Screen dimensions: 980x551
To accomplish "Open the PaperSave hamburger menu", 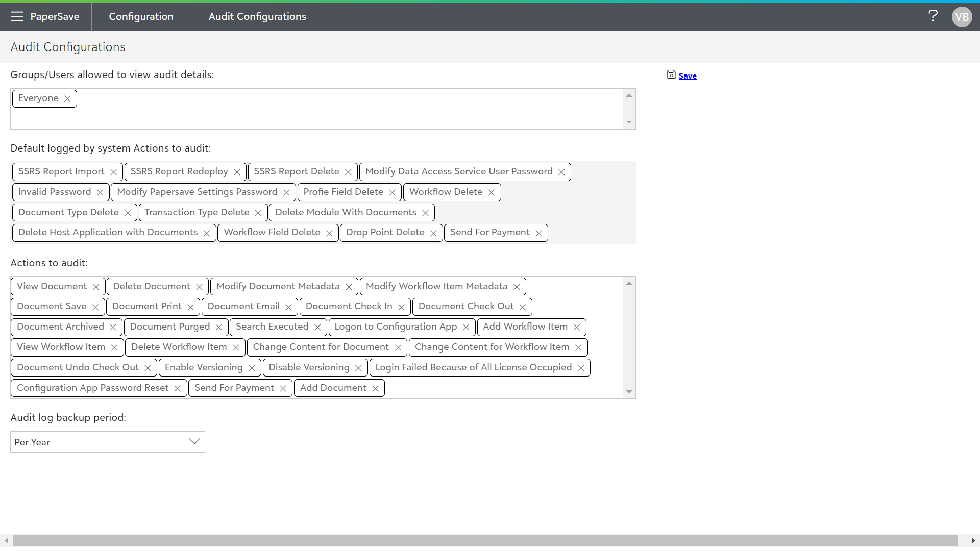I will pos(17,16).
